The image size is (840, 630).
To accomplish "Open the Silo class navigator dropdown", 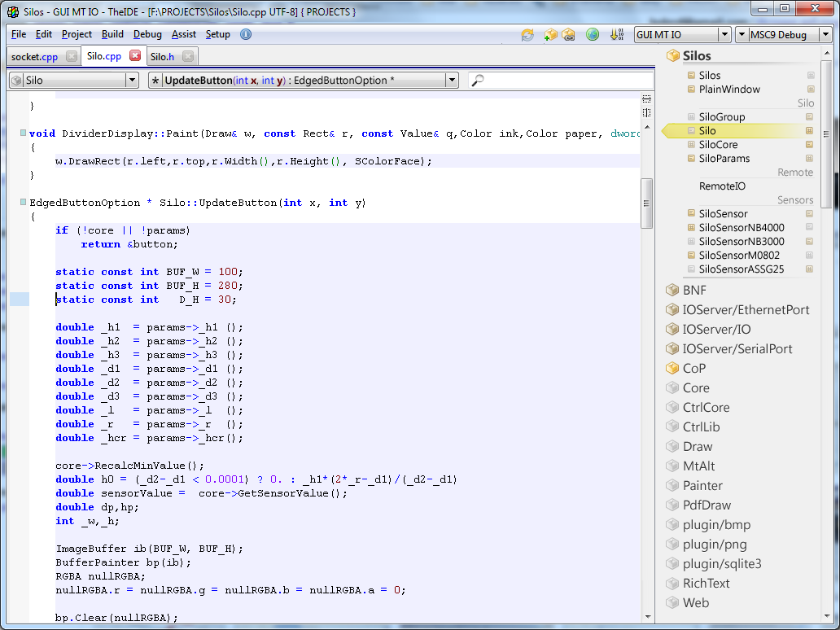I will 132,81.
